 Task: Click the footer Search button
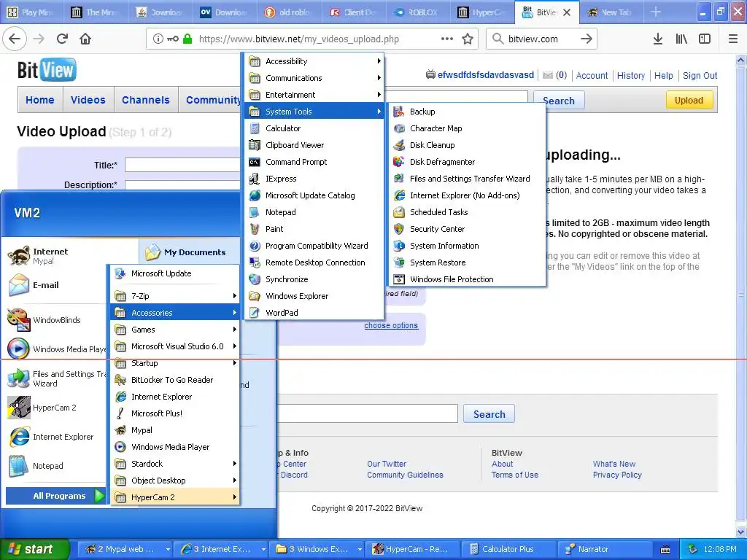point(489,414)
